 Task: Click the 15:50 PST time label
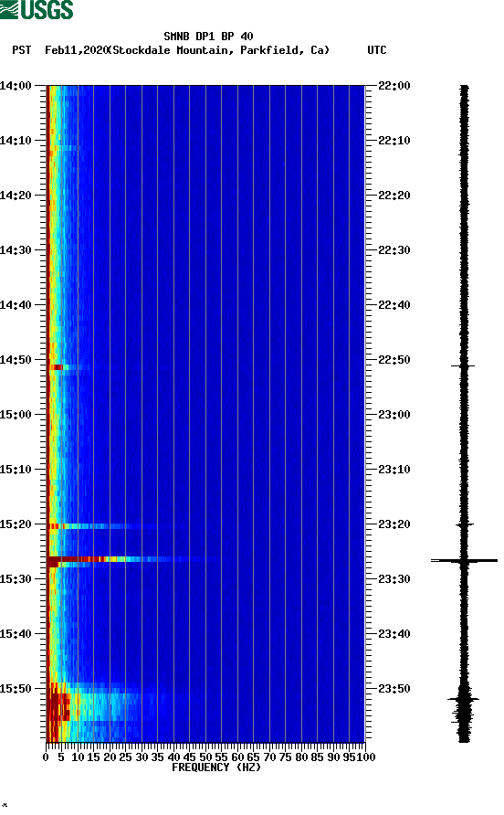16,689
